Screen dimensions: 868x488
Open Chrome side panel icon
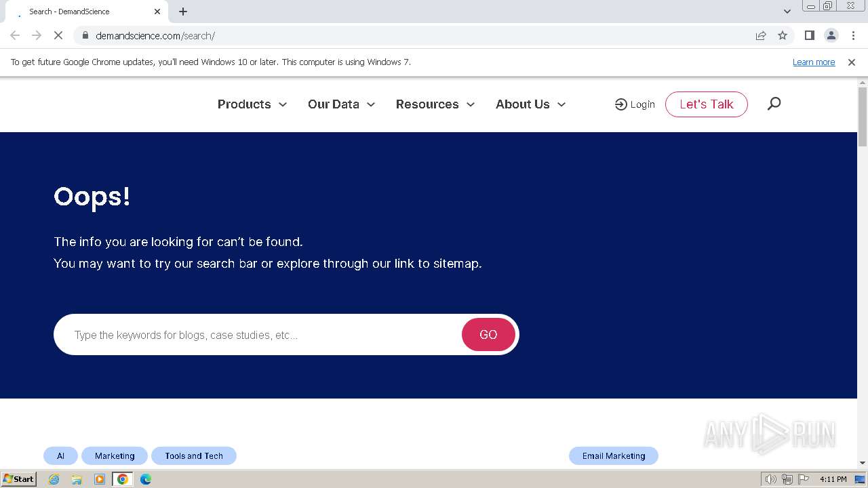coord(809,35)
